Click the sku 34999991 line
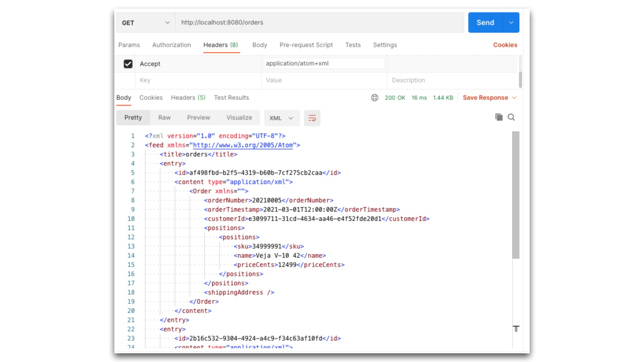 pos(269,247)
